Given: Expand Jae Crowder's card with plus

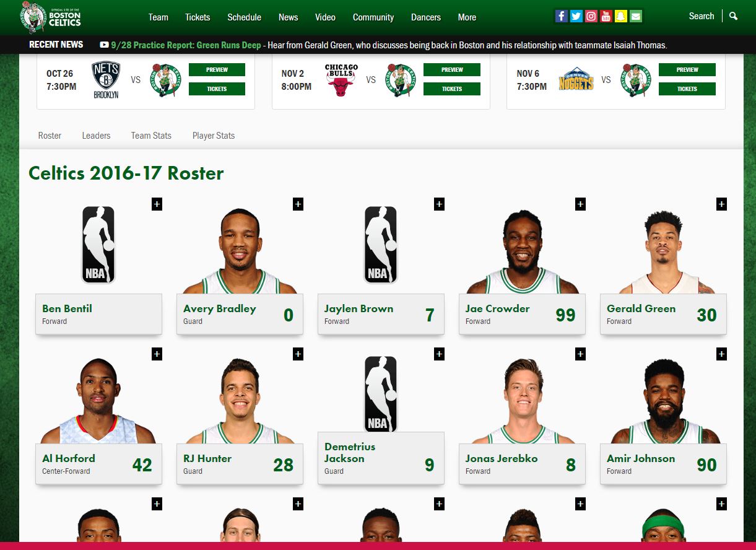Looking at the screenshot, I should [x=581, y=204].
